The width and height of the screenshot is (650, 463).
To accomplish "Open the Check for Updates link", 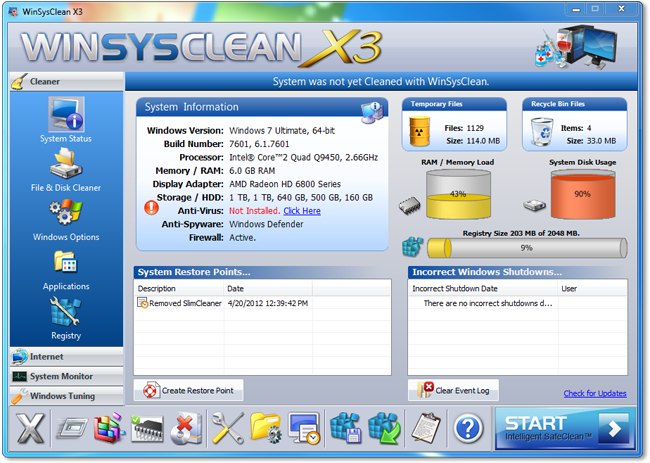I will 594,393.
